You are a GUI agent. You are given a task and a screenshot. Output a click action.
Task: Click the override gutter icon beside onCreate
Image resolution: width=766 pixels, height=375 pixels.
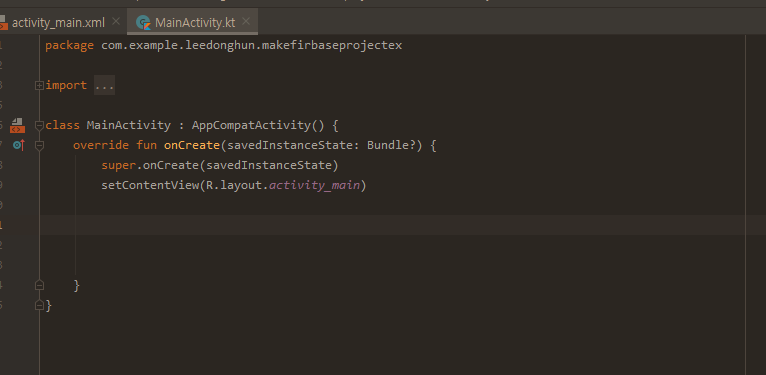19,145
